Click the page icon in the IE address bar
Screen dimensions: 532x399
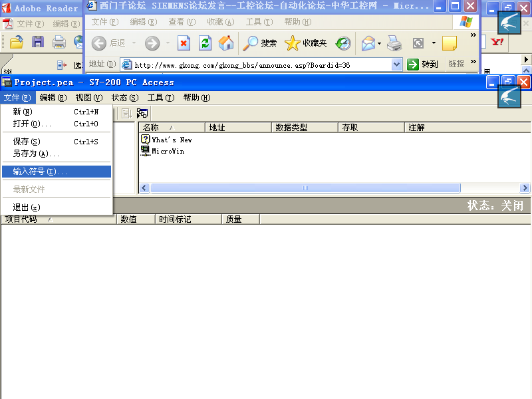coord(126,65)
